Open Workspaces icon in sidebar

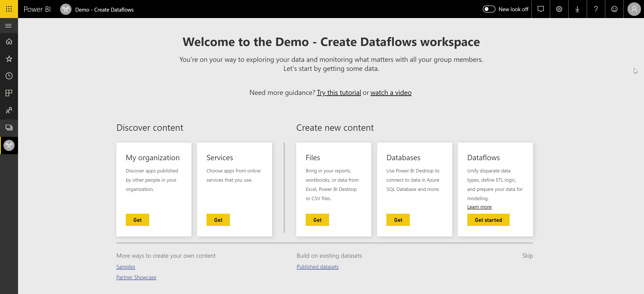9,128
